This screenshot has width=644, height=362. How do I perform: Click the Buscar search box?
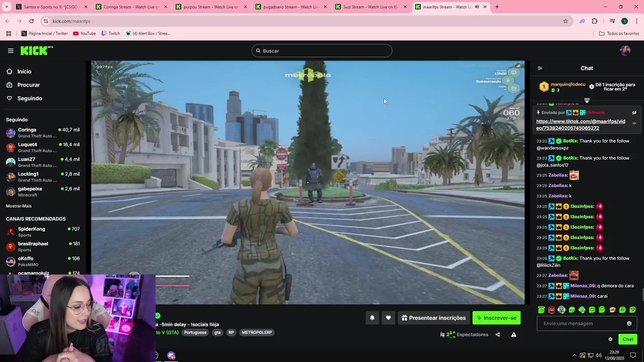(322, 51)
